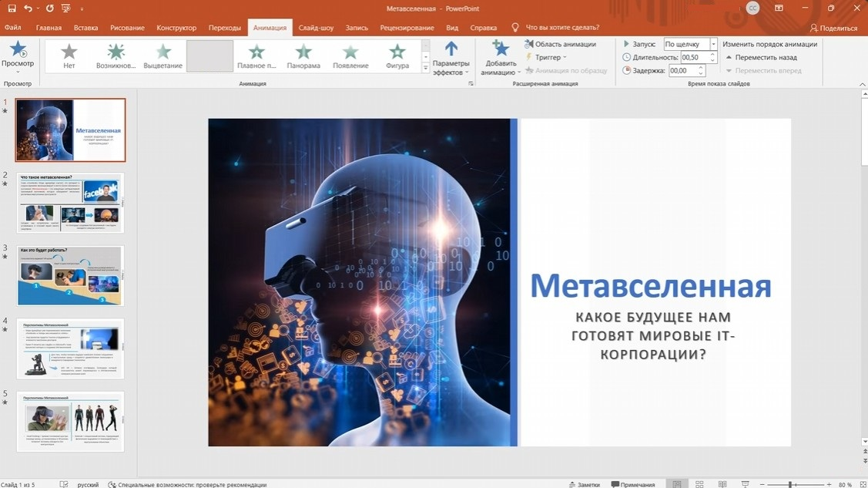Apply the Фигура animation effect
This screenshot has width=868, height=488.
coord(397,56)
